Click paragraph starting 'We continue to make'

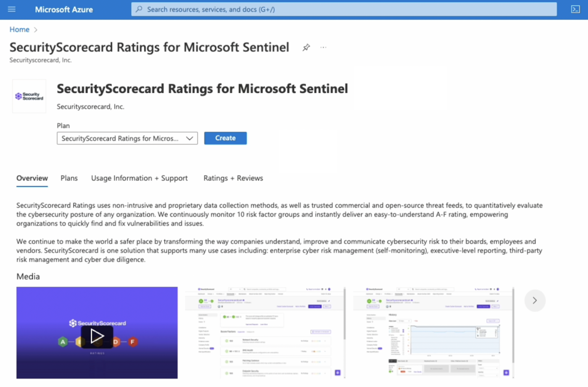(x=279, y=251)
